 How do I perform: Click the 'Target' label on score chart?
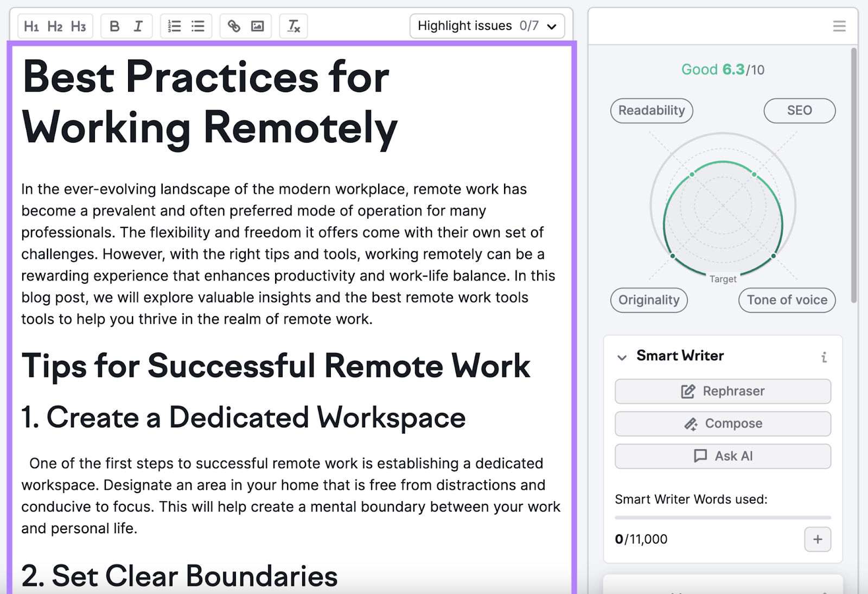click(723, 279)
